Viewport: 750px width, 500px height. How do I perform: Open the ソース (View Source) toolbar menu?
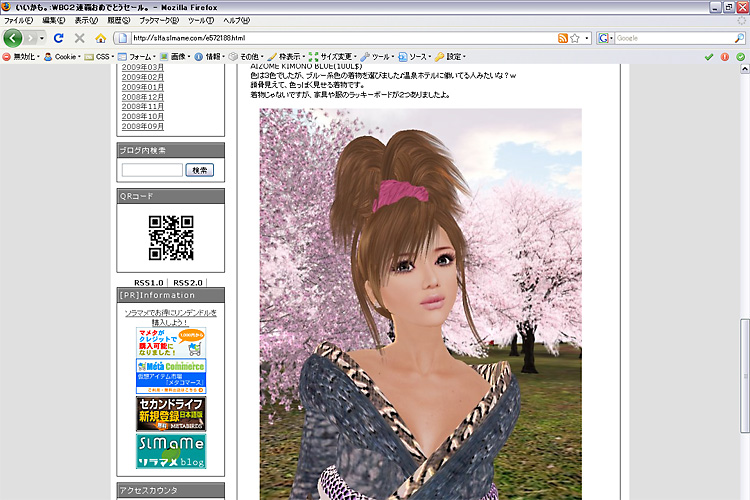pos(414,56)
